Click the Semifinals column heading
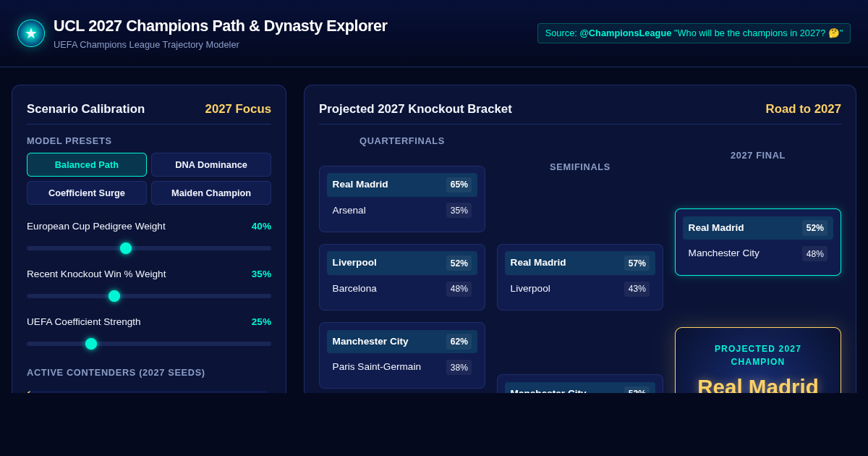Image resolution: width=868 pixels, height=456 pixels. point(580,167)
